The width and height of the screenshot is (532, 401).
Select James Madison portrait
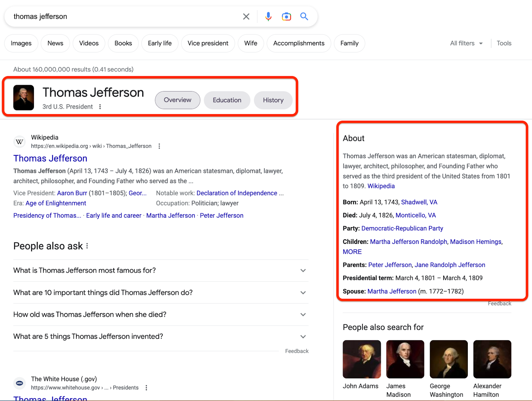click(x=405, y=359)
